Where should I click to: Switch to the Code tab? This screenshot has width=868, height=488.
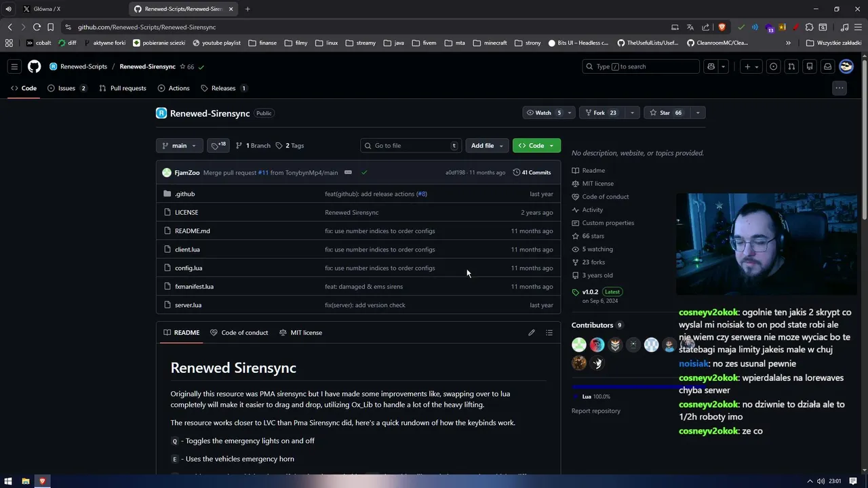24,88
